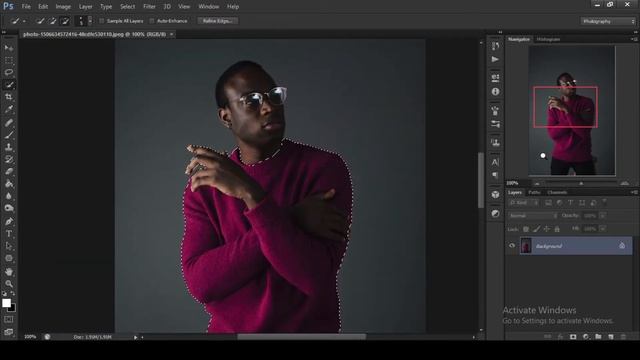Open the Select menu
Viewport: 640px width, 360px height.
(x=127, y=7)
